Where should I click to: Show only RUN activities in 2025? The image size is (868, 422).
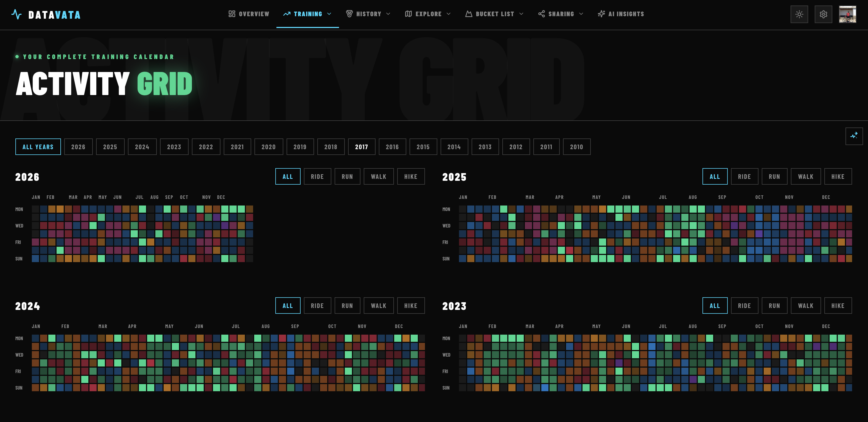pos(774,176)
